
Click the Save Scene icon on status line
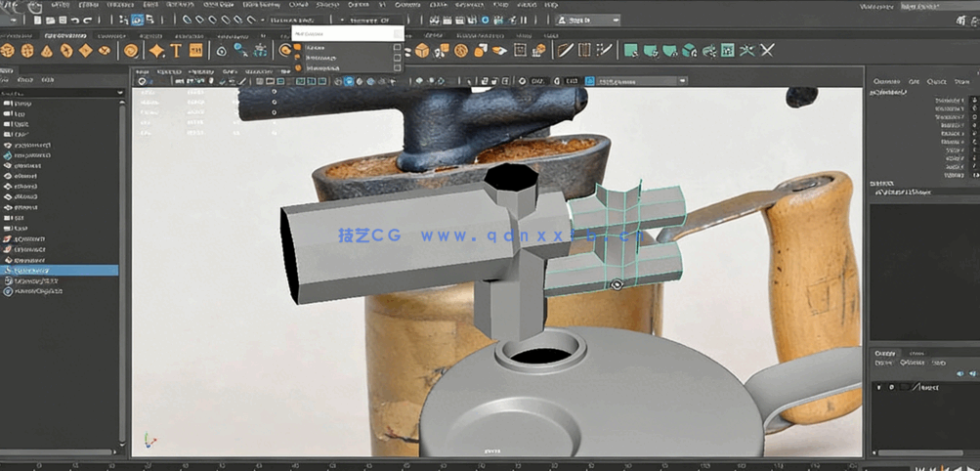click(x=63, y=20)
